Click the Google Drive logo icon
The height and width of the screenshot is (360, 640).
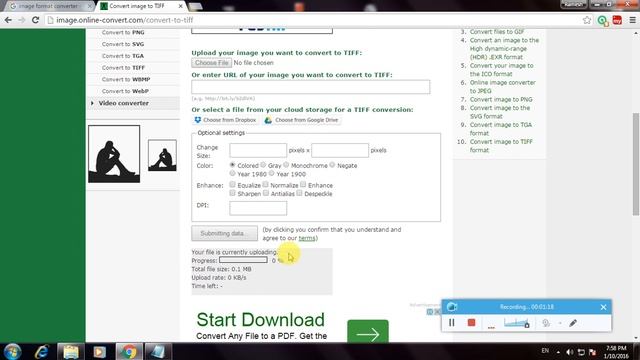(268, 120)
